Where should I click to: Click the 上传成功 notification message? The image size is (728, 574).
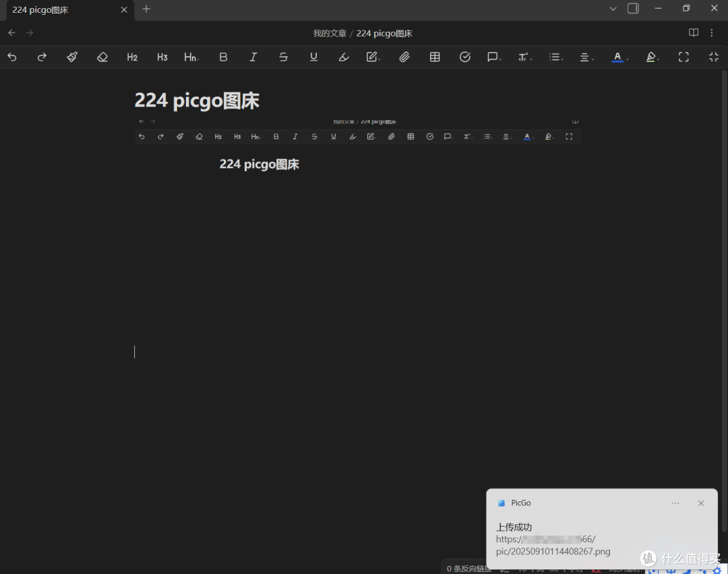[x=514, y=527]
